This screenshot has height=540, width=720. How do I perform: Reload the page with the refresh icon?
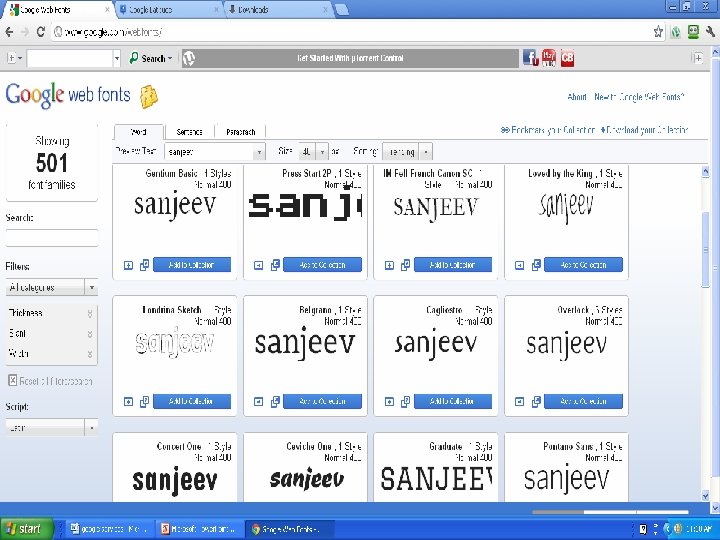[40, 32]
